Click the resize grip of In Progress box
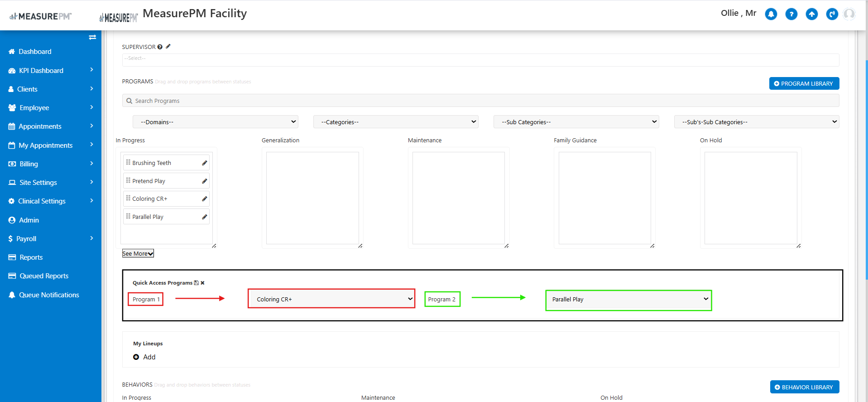The width and height of the screenshot is (868, 402). click(214, 246)
